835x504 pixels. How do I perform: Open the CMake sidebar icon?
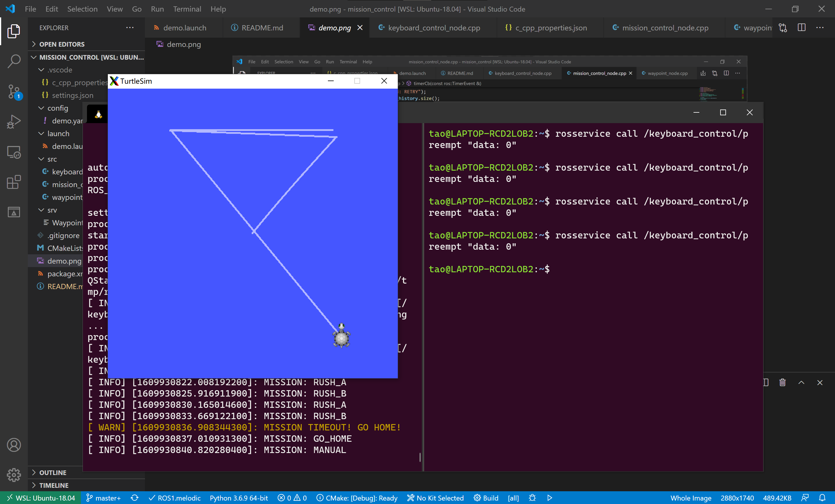pos(14,212)
